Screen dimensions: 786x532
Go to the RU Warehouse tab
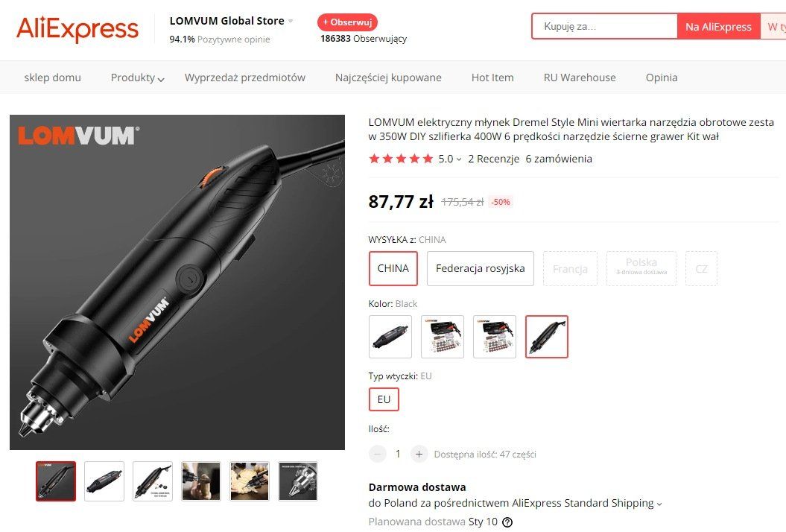click(580, 77)
